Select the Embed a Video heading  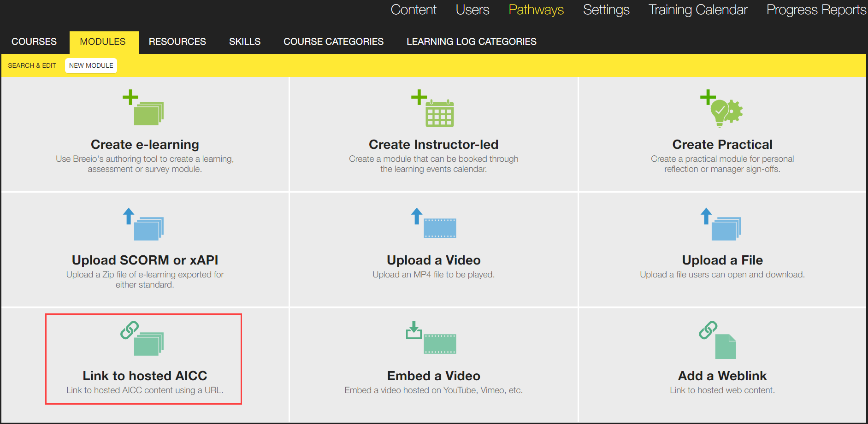434,376
